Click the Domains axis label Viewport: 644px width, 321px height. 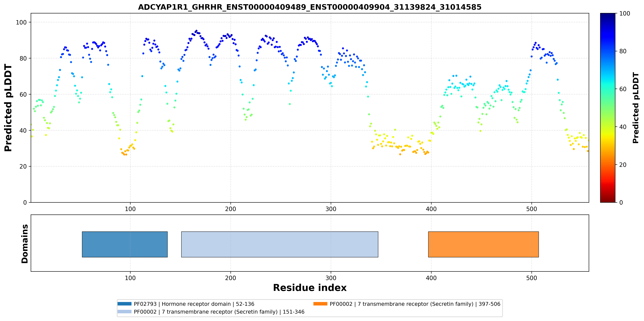coord(24,244)
